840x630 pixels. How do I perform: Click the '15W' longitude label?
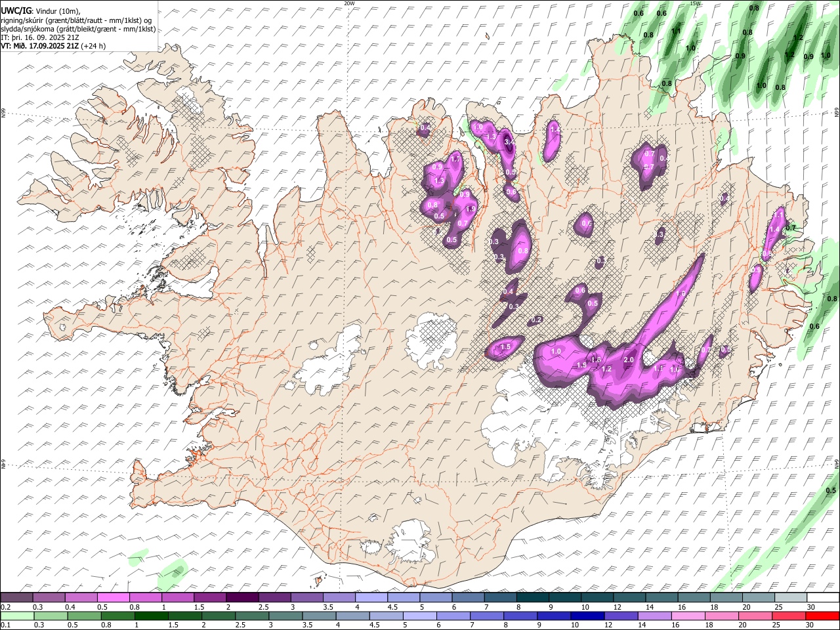click(696, 3)
